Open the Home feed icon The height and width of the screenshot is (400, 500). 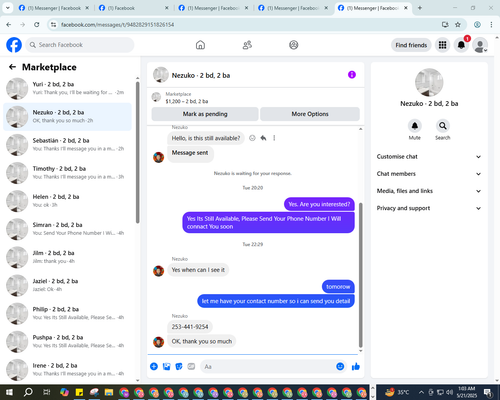(200, 45)
